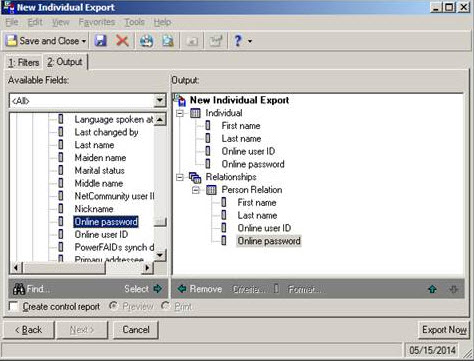The image size is (474, 361).
Task: Click the Cancel button
Action: (136, 330)
